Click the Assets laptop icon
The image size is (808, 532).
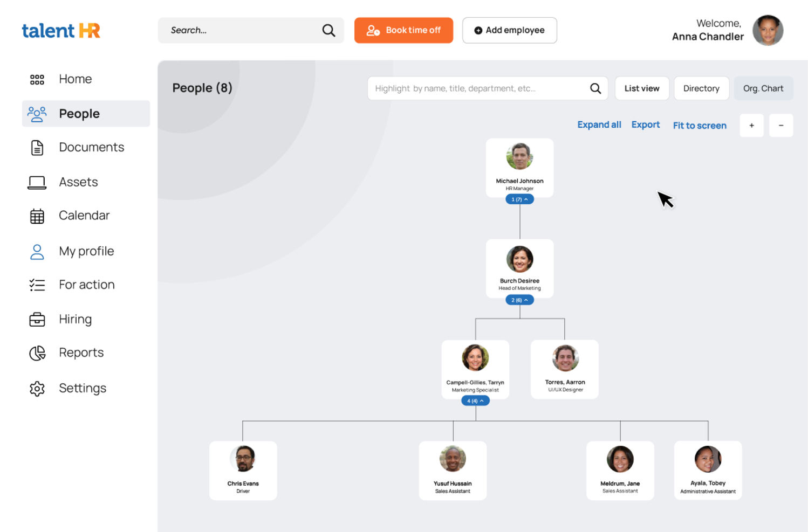click(37, 183)
